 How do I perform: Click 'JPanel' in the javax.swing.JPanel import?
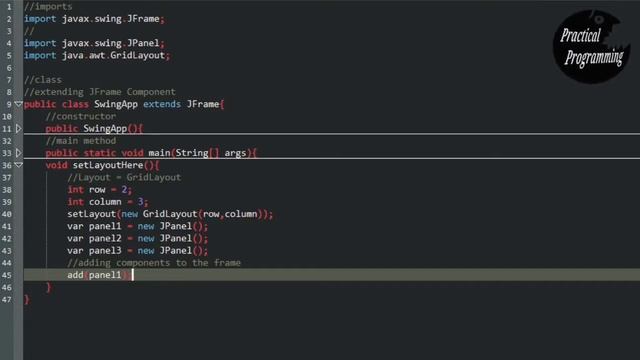coord(143,43)
